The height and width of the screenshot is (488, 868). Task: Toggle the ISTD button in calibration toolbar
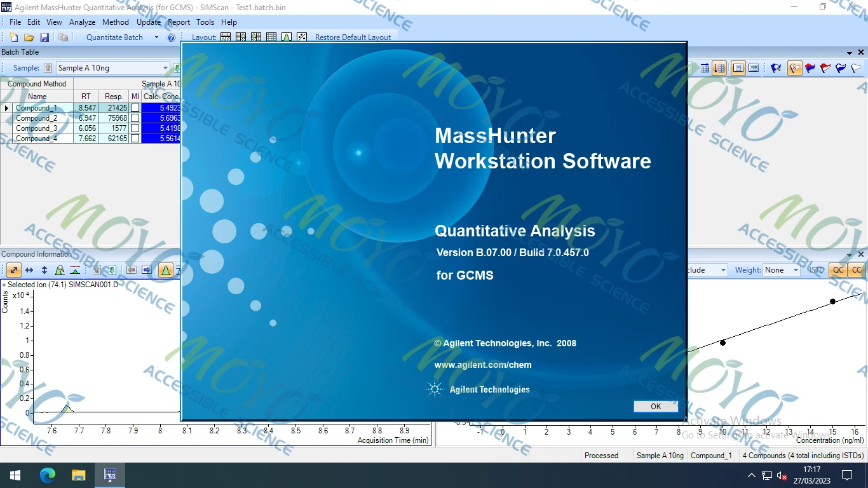[x=817, y=270]
